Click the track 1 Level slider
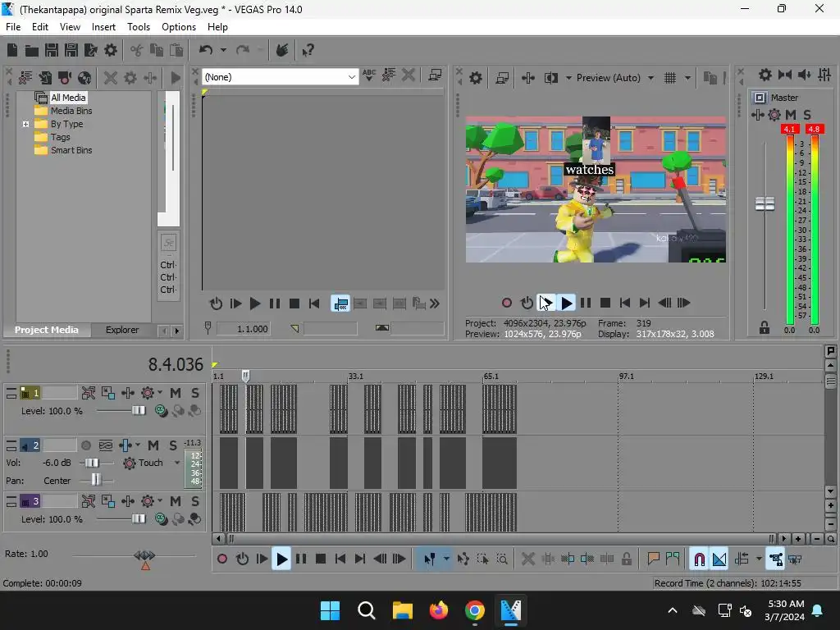Viewport: 840px width, 630px height. (x=138, y=411)
